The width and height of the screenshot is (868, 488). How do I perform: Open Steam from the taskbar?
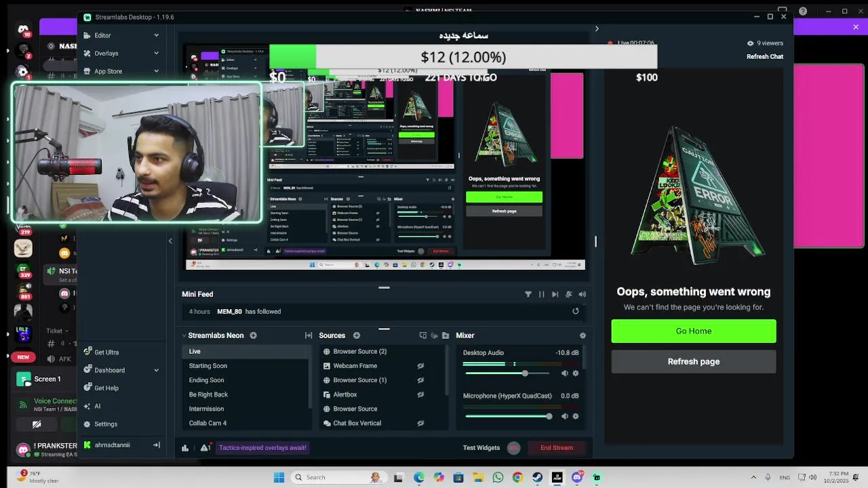538,477
